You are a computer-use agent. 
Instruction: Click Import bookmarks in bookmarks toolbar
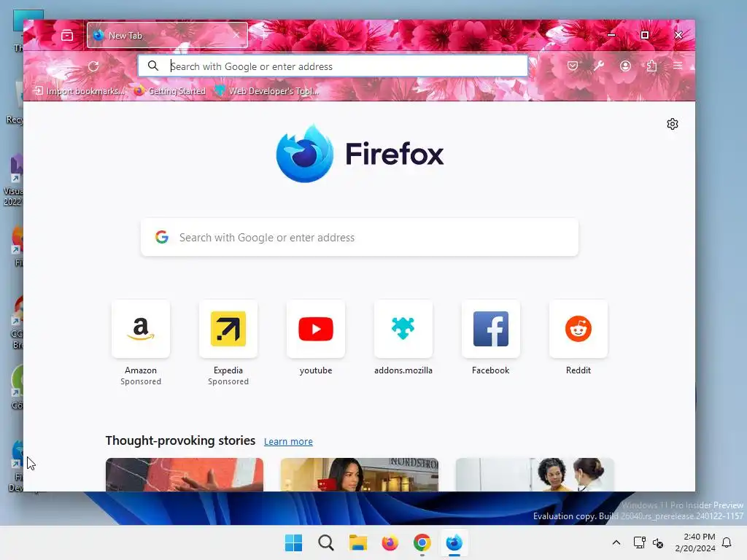point(80,91)
